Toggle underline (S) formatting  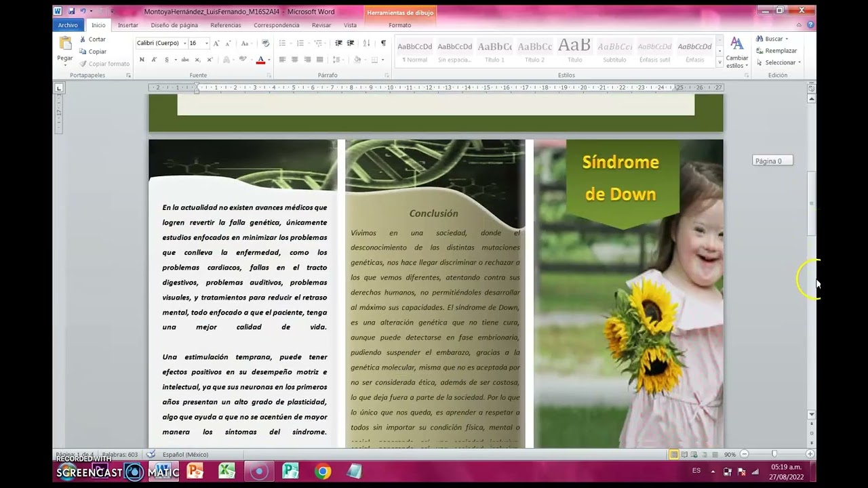click(x=166, y=60)
